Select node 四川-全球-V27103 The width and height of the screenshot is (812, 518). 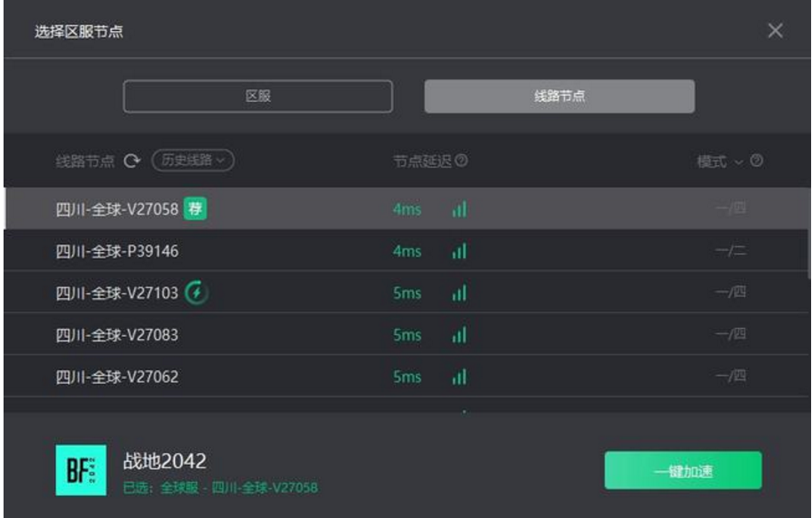tap(406, 293)
